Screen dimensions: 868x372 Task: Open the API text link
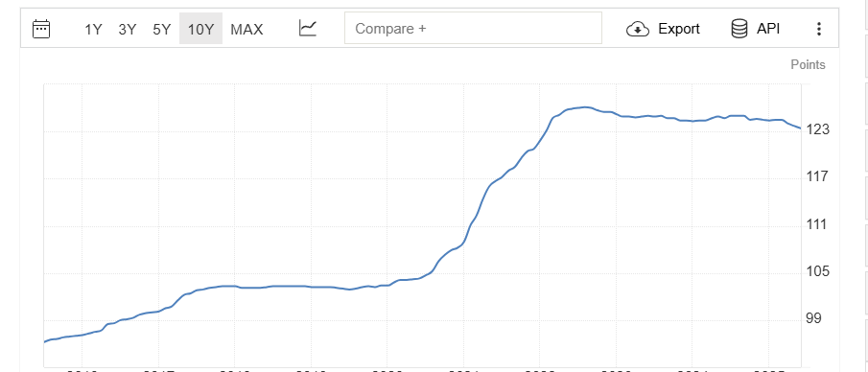[x=768, y=29]
